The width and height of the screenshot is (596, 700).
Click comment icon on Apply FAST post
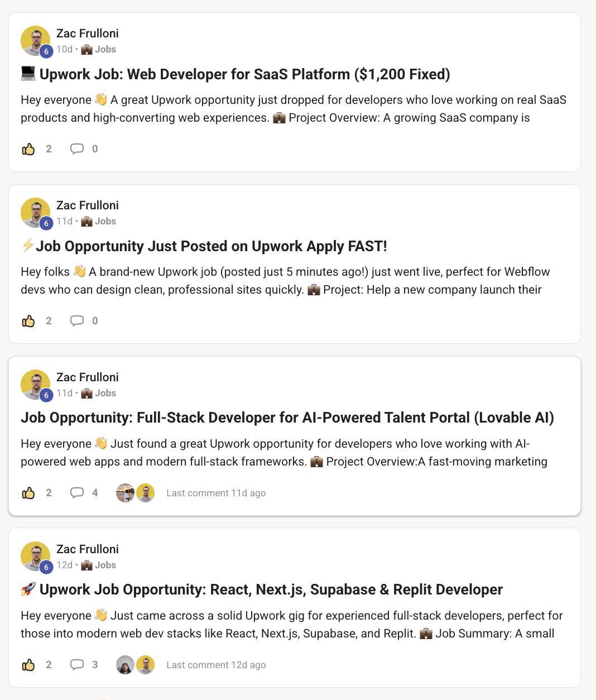77,321
